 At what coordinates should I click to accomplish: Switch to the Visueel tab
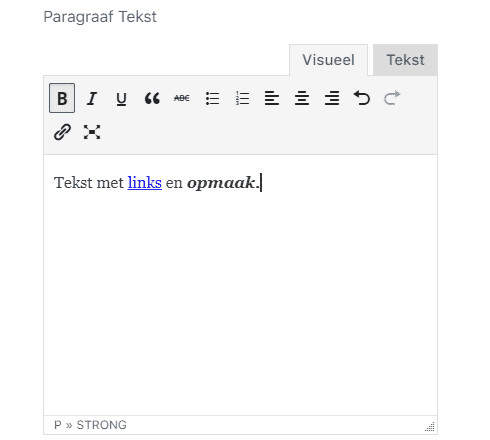(328, 60)
